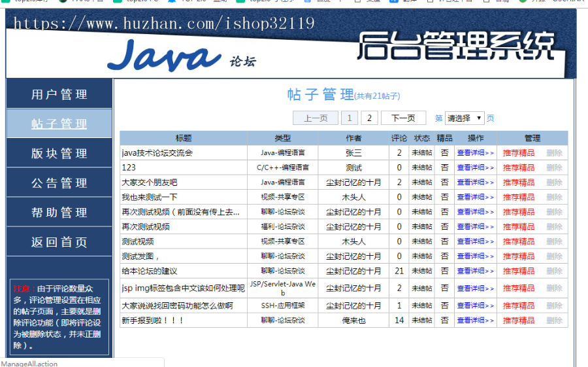This screenshot has width=588, height=367.
Task: View details for java技术论坛交流会 post
Action: click(x=476, y=153)
